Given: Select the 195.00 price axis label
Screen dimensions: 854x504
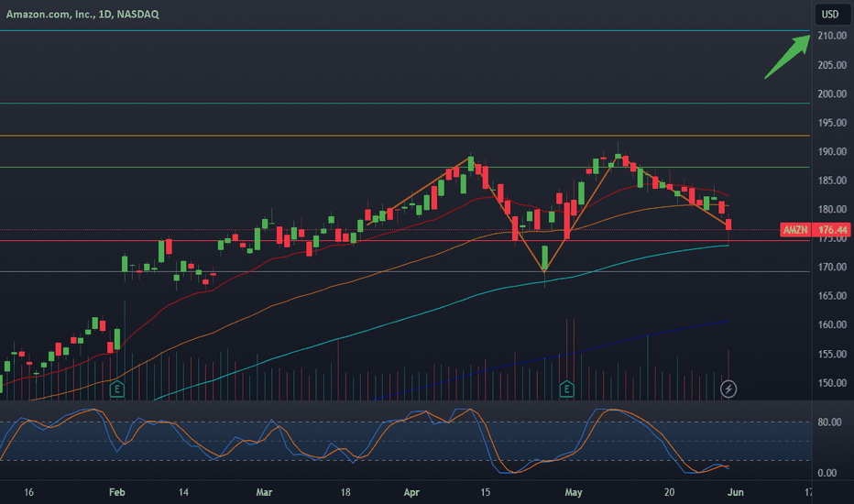Looking at the screenshot, I should pyautogui.click(x=832, y=123).
